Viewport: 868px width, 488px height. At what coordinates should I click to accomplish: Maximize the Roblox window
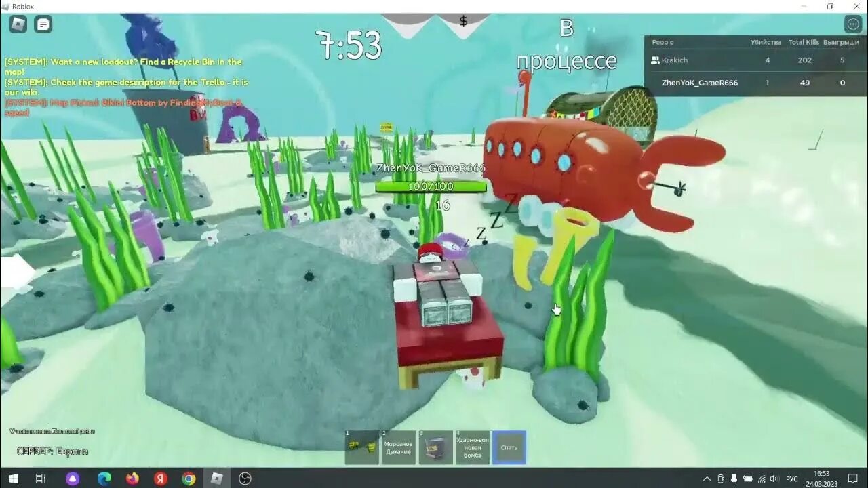(830, 6)
